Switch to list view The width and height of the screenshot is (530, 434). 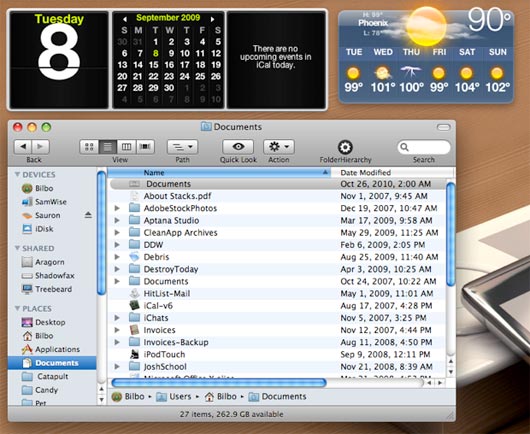point(108,147)
